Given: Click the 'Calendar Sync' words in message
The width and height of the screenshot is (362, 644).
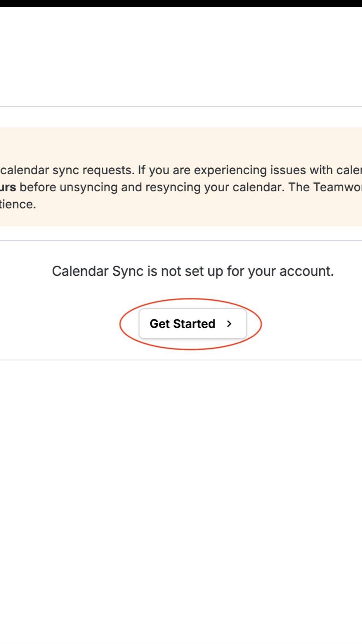Looking at the screenshot, I should pyautogui.click(x=97, y=271).
